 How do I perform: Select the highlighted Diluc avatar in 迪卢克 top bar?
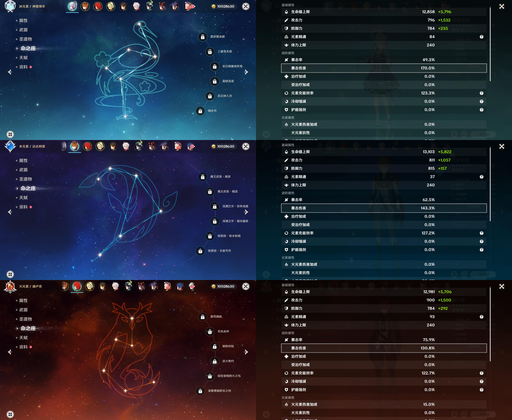77,286
